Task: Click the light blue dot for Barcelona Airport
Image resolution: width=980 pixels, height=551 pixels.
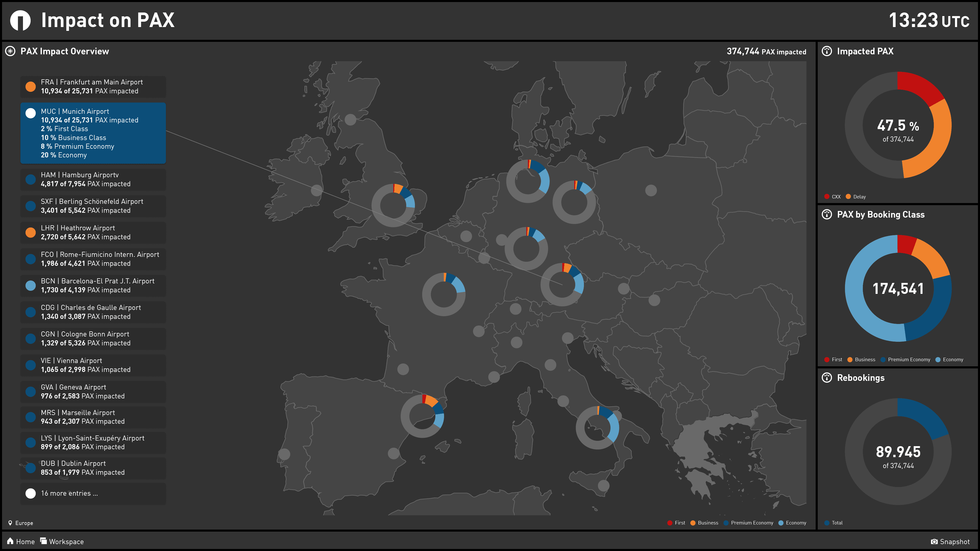Action: [x=30, y=286]
